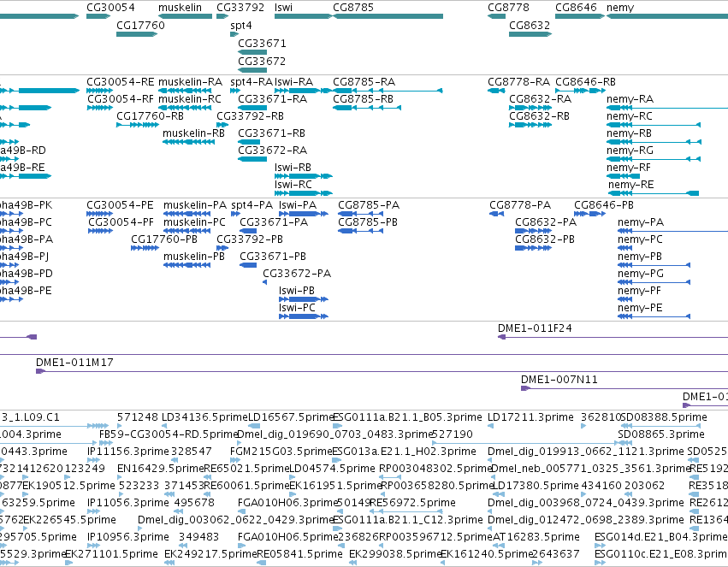Select the CG8646 gene label
The height and width of the screenshot is (567, 728).
576,8
